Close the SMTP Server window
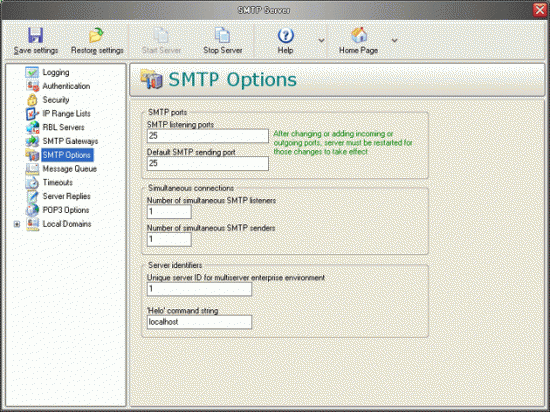 pos(540,10)
